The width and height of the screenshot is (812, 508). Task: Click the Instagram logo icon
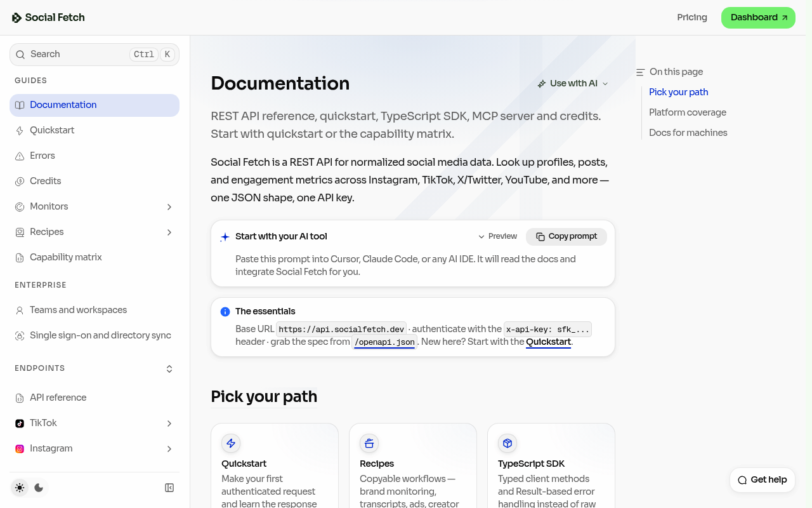pyautogui.click(x=20, y=449)
